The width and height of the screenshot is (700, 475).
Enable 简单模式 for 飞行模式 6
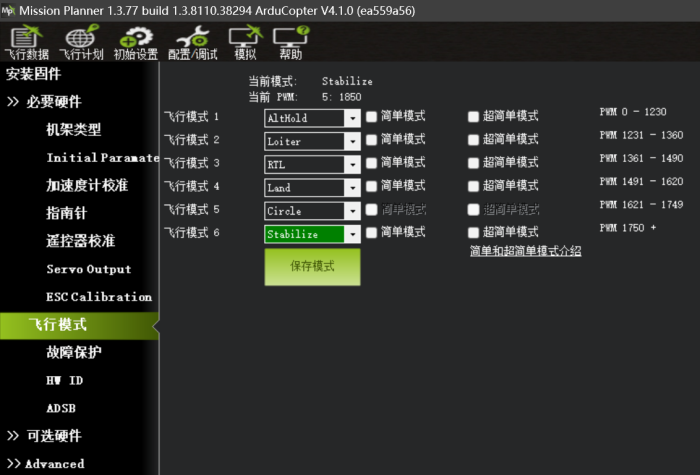pos(371,233)
